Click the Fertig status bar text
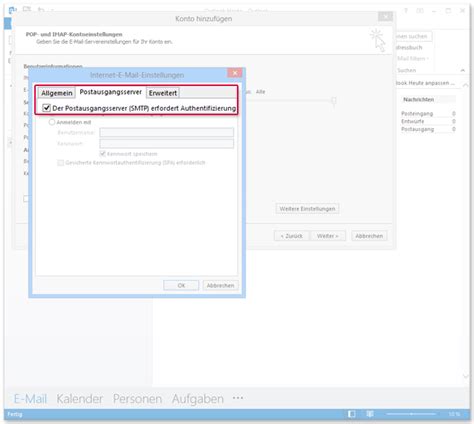Image resolution: width=474 pixels, height=424 pixels. click(x=15, y=414)
